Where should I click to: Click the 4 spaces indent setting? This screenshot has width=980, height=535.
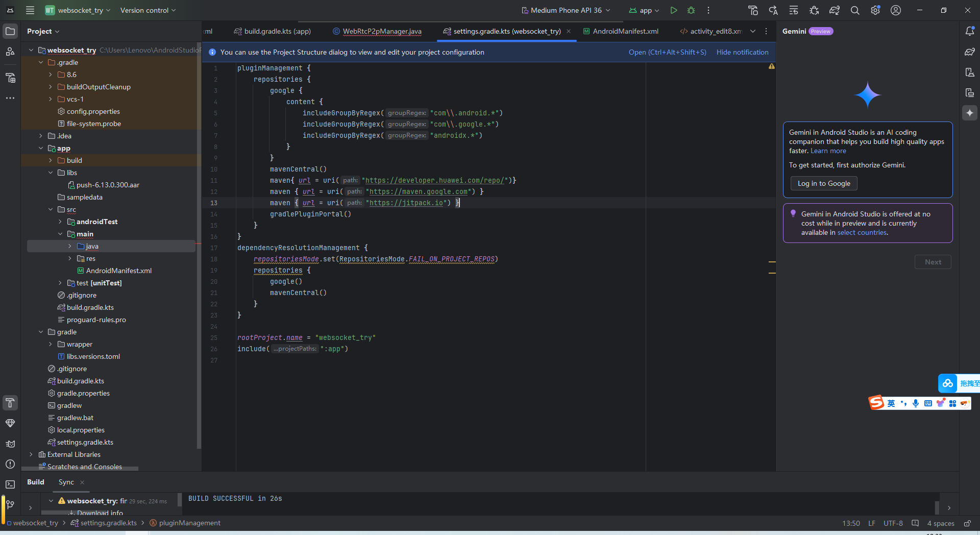point(941,523)
